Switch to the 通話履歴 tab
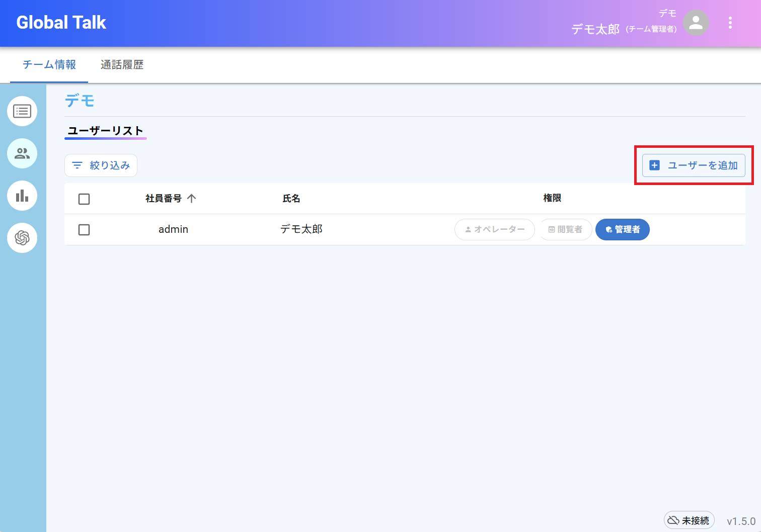This screenshot has height=532, width=761. pos(122,65)
